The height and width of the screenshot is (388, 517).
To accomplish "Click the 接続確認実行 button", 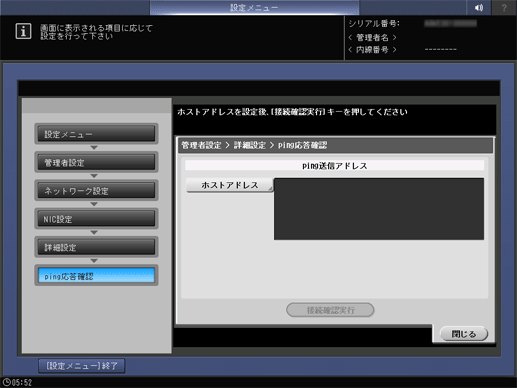I will (x=330, y=310).
